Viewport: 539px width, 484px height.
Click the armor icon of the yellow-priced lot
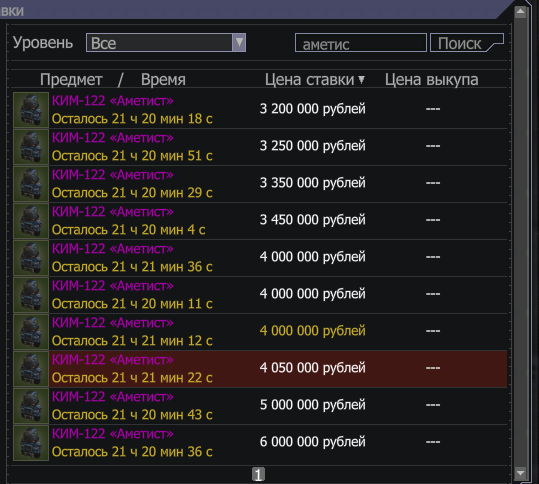click(31, 332)
